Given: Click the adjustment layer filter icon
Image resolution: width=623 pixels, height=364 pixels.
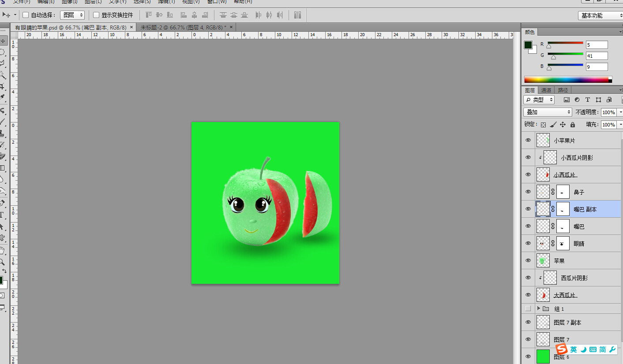Looking at the screenshot, I should pos(577,100).
